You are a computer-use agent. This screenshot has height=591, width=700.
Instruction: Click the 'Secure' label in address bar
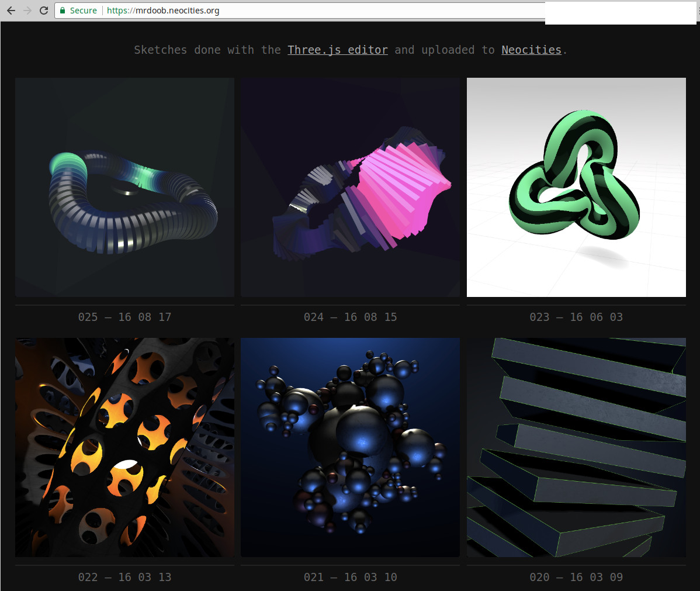83,11
